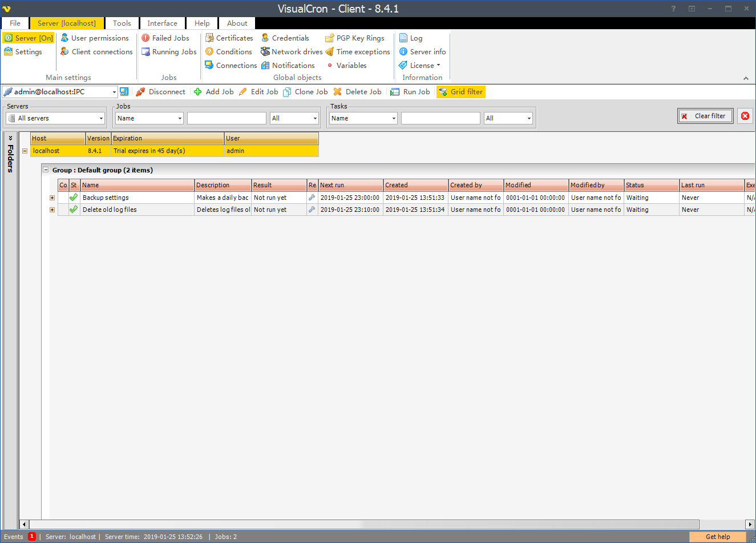Click wrench icon in Delete old log files row

[312, 210]
